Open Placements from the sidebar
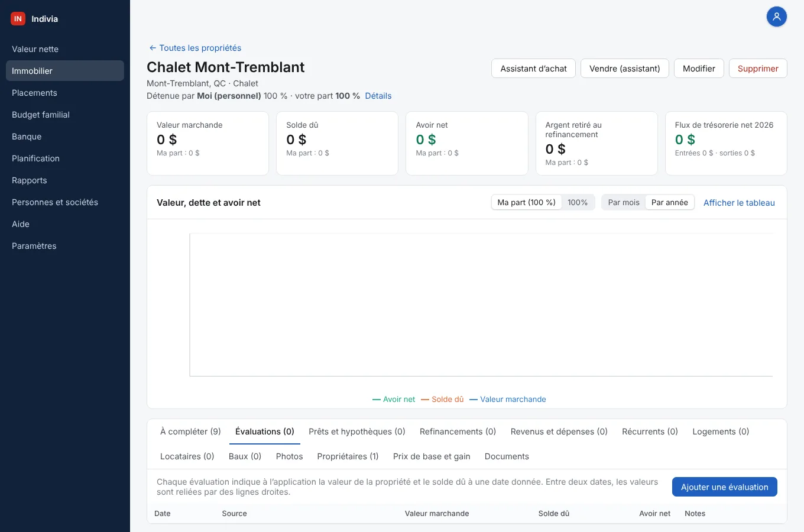Viewport: 804px width, 532px height. 65,93
